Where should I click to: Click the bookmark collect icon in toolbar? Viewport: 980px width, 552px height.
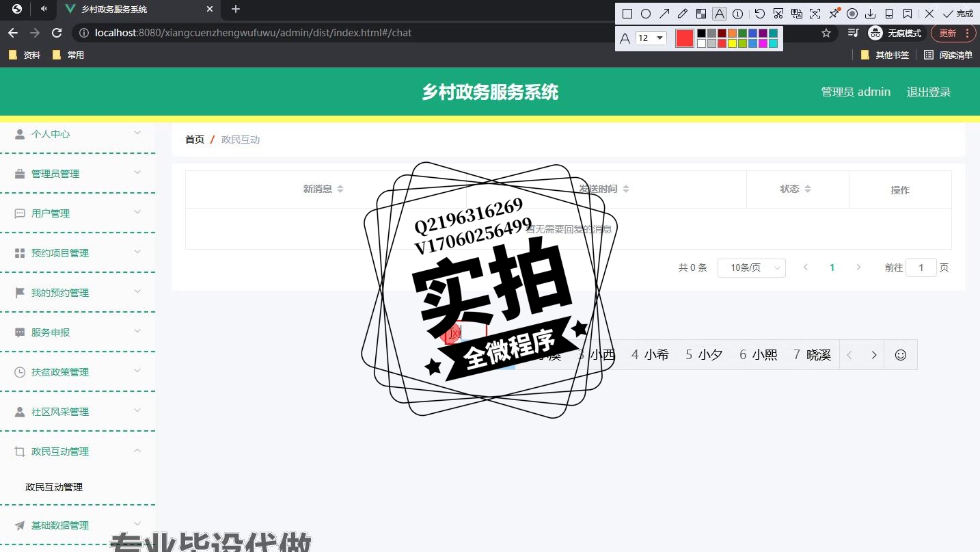point(908,14)
